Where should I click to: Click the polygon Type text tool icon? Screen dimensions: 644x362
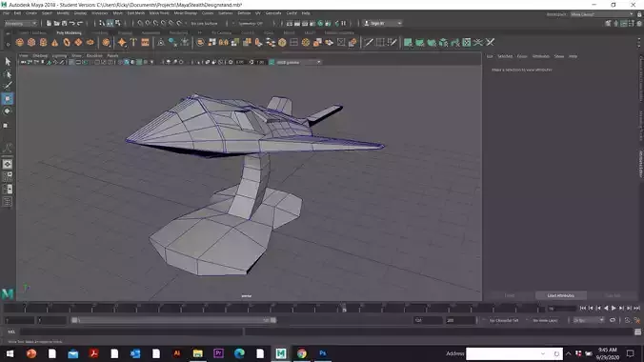[133, 42]
